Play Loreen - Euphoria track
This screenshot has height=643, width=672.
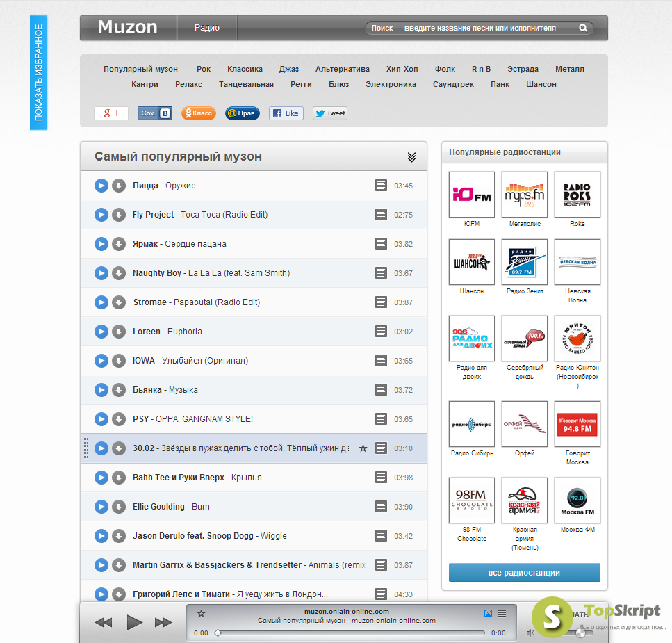[101, 332]
